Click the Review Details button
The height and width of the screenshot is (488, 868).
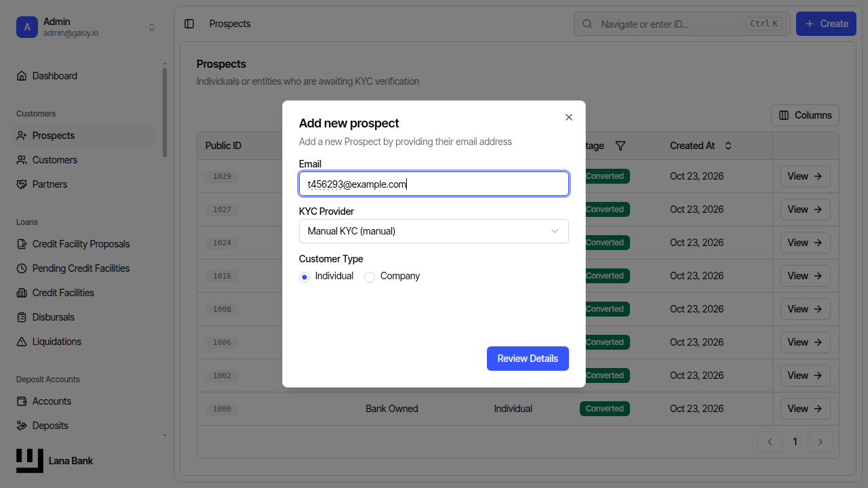tap(528, 359)
